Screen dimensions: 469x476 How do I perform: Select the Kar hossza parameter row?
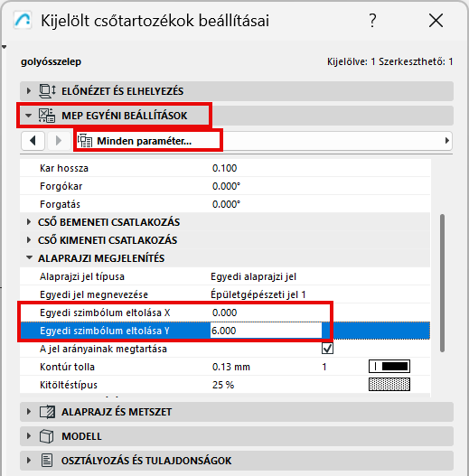coord(225,168)
